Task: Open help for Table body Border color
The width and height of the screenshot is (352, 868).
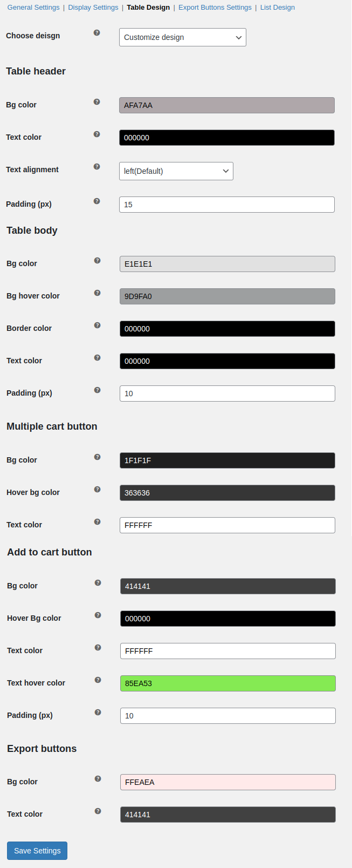Action: pos(97,325)
